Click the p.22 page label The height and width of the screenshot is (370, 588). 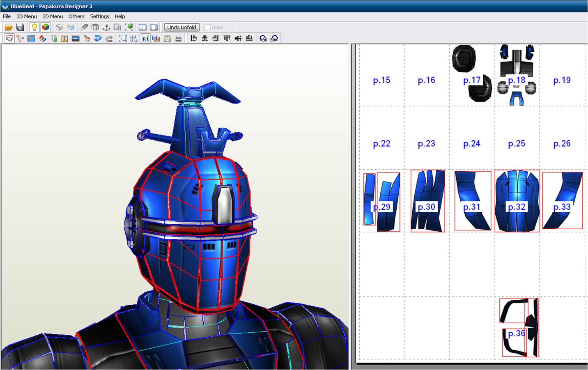click(381, 144)
